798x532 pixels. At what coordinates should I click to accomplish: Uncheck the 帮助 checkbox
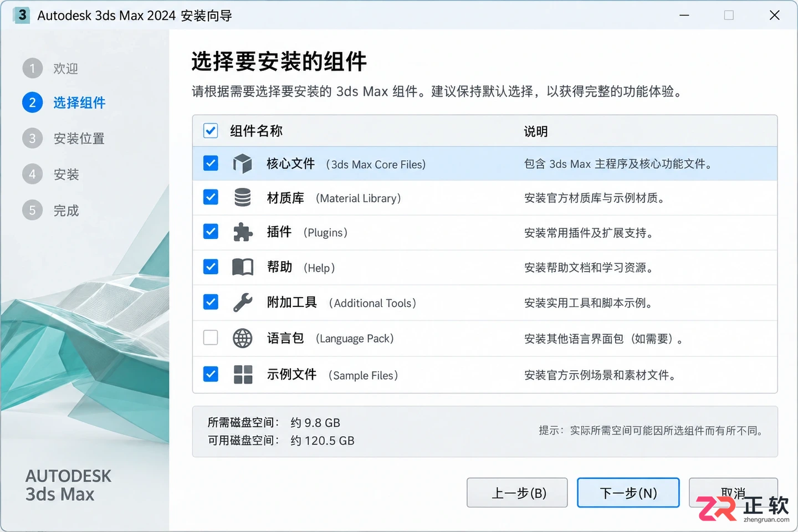click(211, 267)
